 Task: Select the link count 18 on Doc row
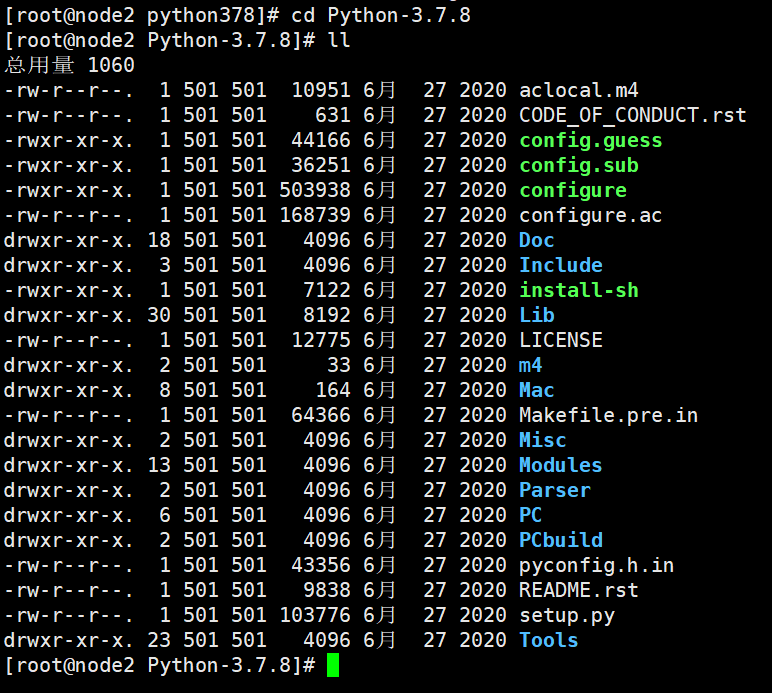coord(159,240)
